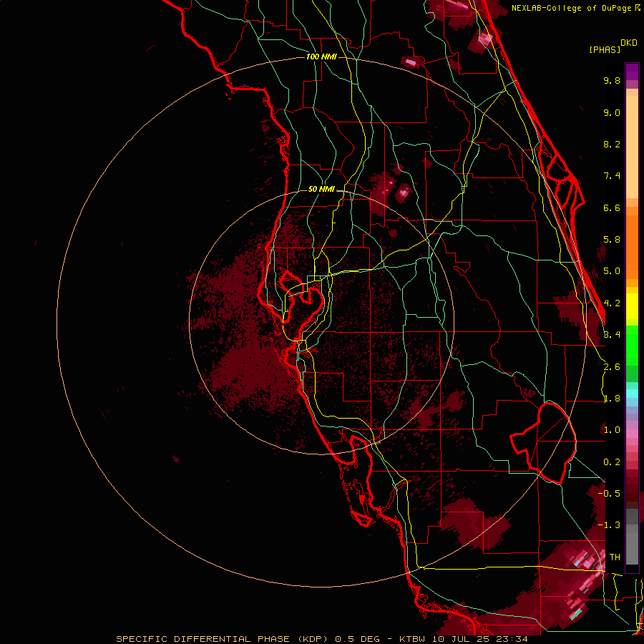Click the 23:34 timestamp in the caption
The image size is (644, 644).
(510, 639)
